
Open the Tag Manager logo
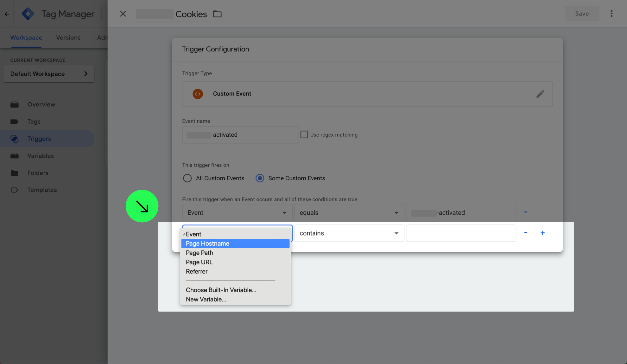[x=28, y=14]
